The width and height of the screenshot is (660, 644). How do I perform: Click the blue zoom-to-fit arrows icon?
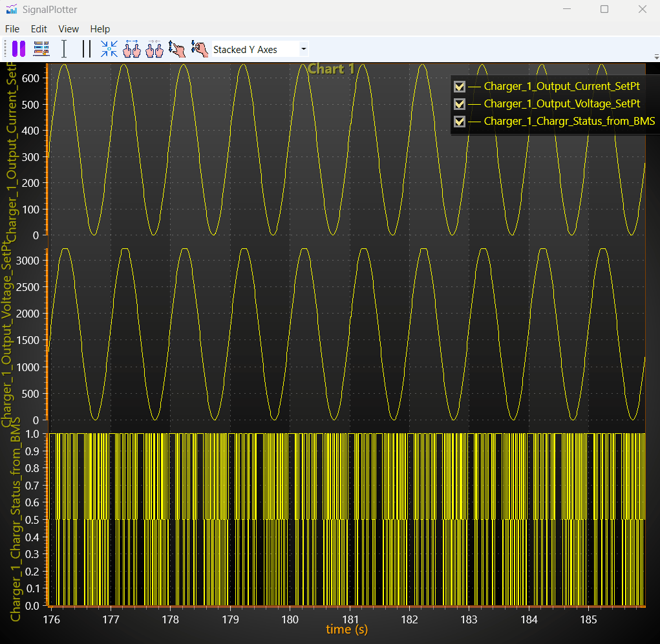pyautogui.click(x=109, y=49)
